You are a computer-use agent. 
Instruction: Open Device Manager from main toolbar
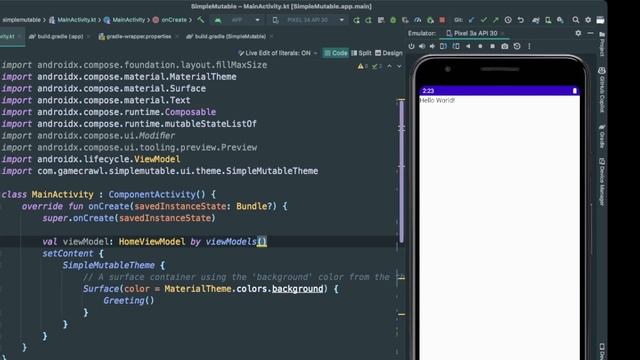548,20
